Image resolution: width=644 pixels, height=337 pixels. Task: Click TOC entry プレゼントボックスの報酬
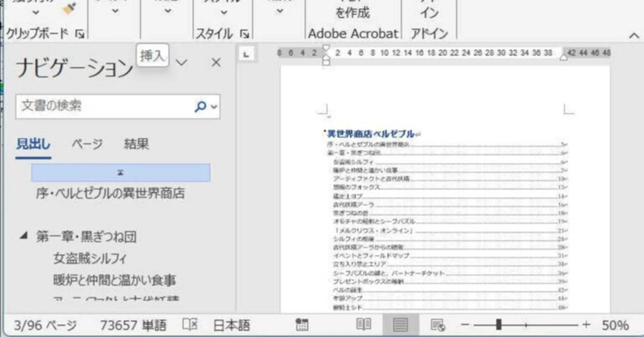pos(368,281)
